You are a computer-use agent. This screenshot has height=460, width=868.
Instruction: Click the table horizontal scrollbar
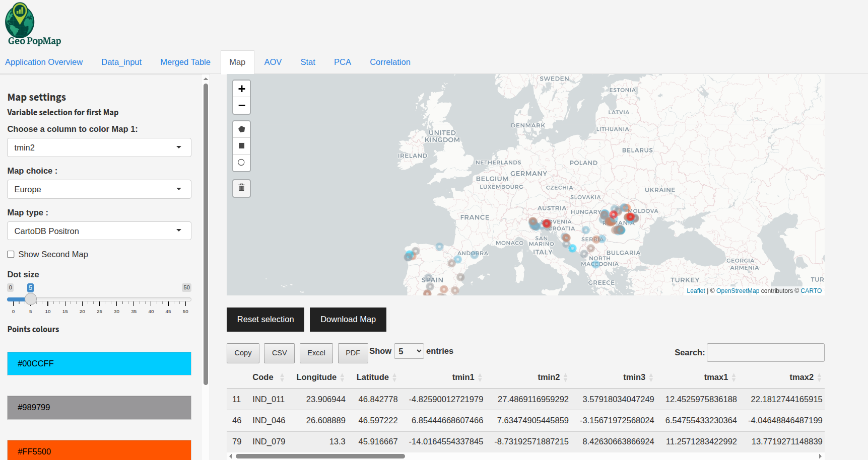coord(320,456)
